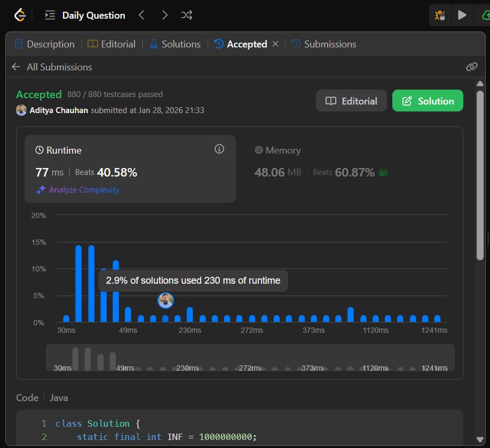Open the Description tab

45,44
